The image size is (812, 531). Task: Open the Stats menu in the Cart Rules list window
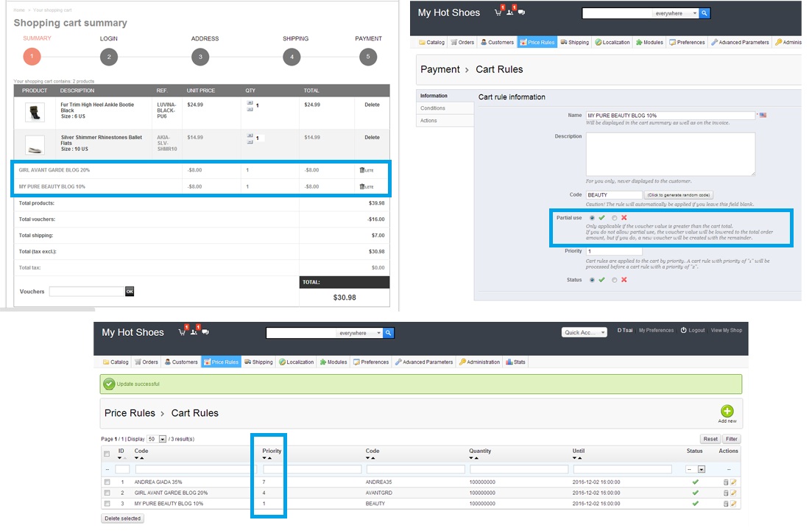pyautogui.click(x=516, y=362)
